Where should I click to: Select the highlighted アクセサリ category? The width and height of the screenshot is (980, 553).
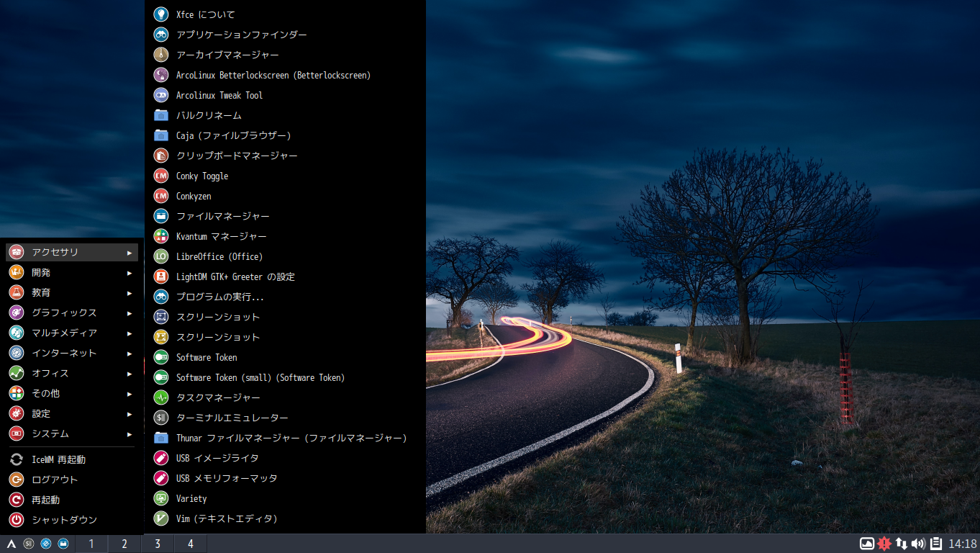[x=72, y=252]
